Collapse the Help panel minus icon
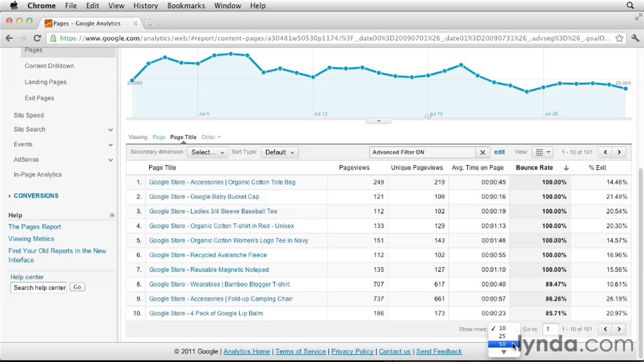This screenshot has height=362, width=644. coord(112,215)
